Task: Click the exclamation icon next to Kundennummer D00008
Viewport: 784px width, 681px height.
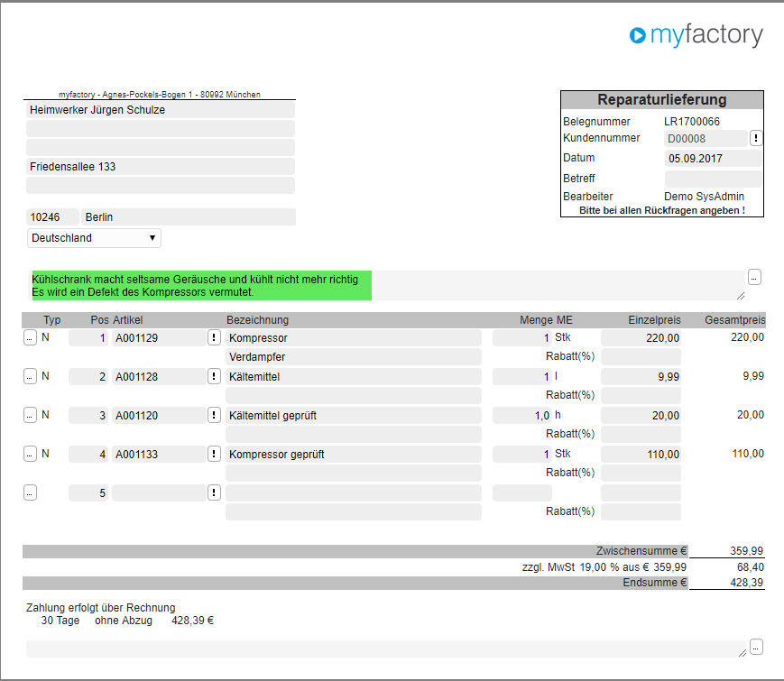Action: (755, 138)
